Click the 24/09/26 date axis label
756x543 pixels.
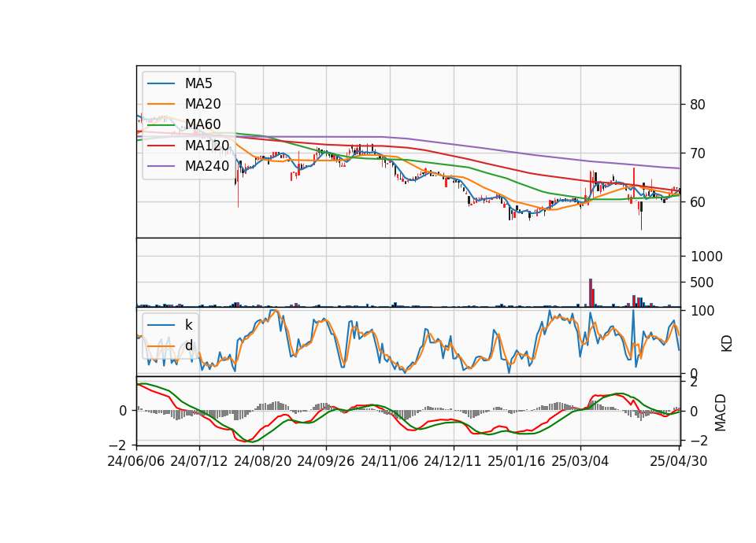pos(325,461)
